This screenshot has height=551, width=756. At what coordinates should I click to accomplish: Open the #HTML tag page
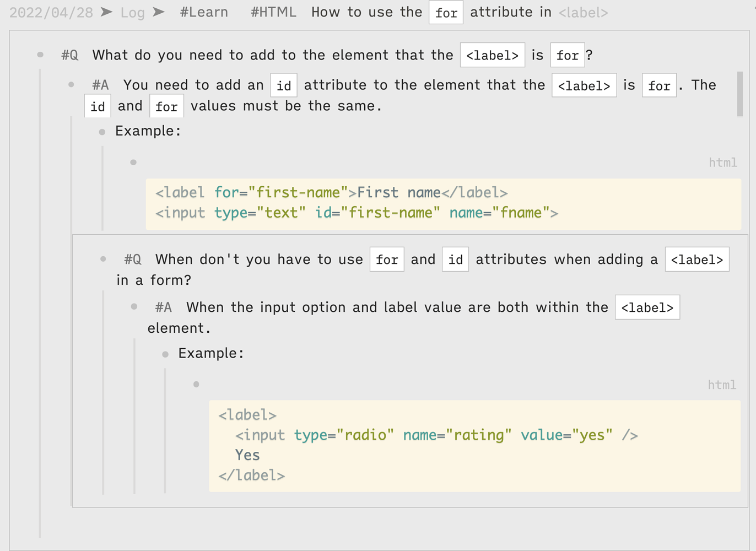coord(273,12)
